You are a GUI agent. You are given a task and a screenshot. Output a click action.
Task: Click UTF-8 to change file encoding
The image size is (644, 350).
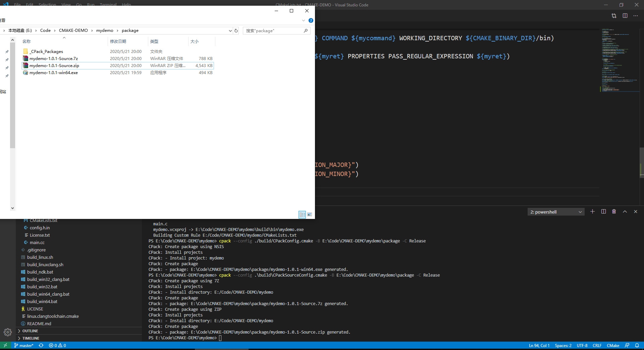click(x=582, y=345)
